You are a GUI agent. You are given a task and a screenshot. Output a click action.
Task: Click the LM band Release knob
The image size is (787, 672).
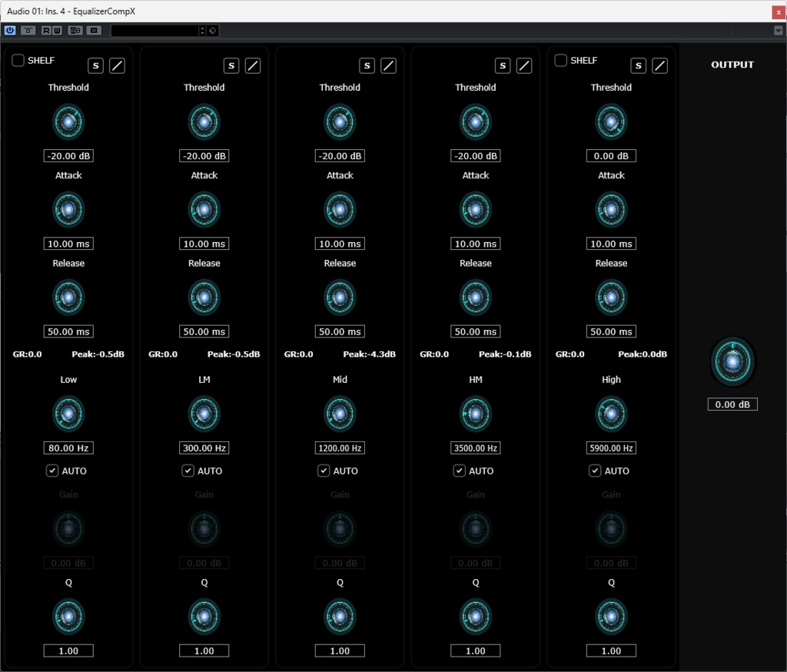(x=204, y=298)
